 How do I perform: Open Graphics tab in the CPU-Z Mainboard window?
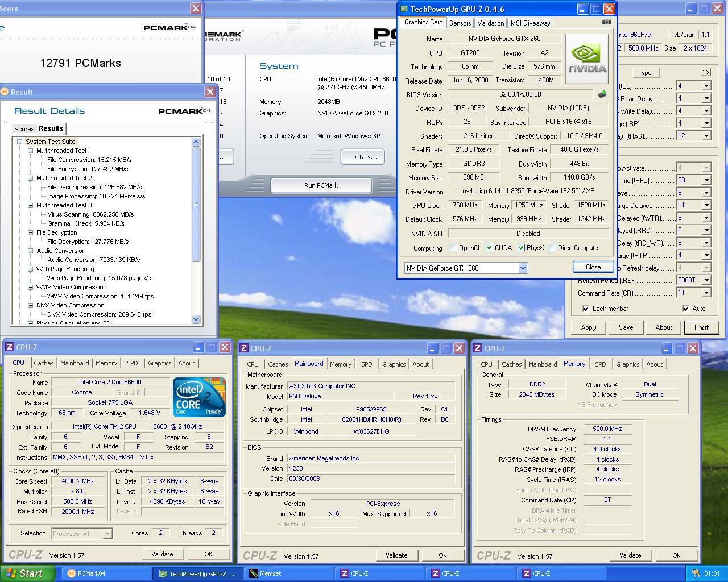(x=394, y=364)
